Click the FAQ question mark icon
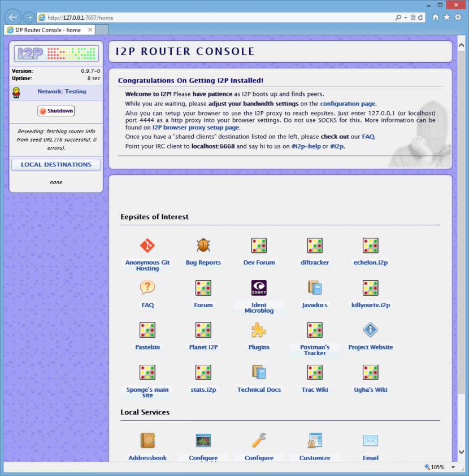 147,287
